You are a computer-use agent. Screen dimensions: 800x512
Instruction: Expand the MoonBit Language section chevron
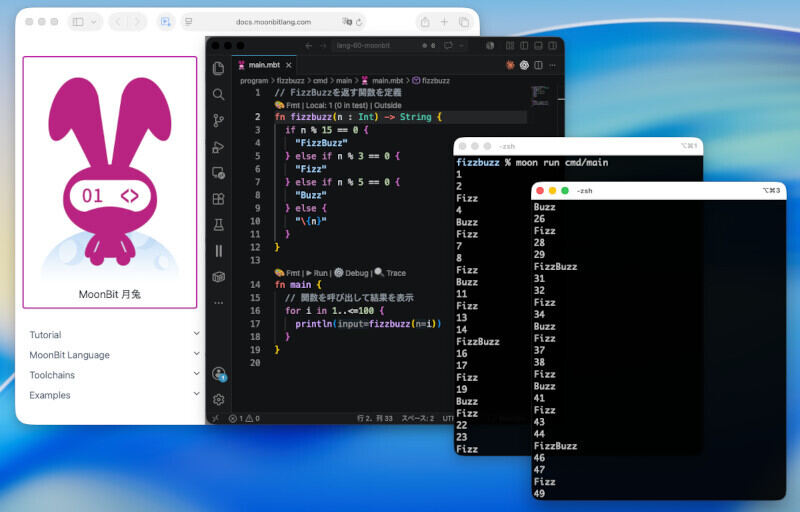pos(196,353)
